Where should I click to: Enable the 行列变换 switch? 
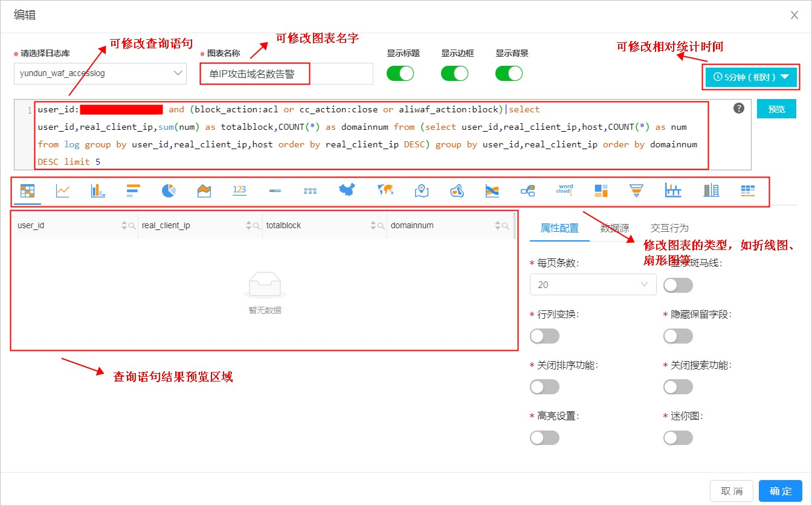(544, 336)
